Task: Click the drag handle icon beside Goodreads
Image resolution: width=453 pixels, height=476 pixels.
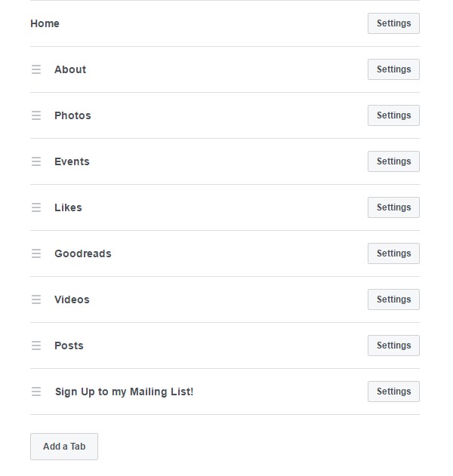Action: [35, 253]
